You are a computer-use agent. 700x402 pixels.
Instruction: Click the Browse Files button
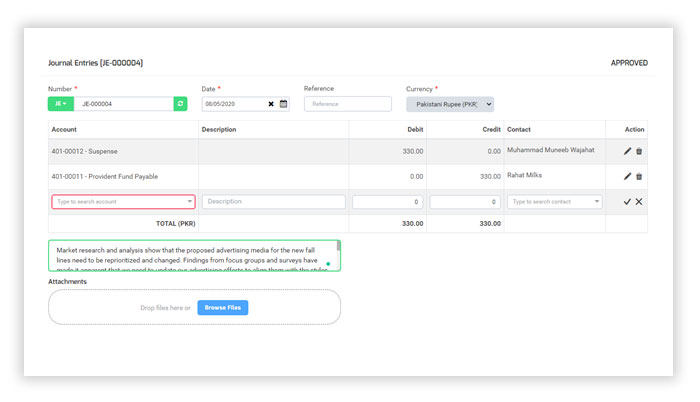click(x=222, y=307)
